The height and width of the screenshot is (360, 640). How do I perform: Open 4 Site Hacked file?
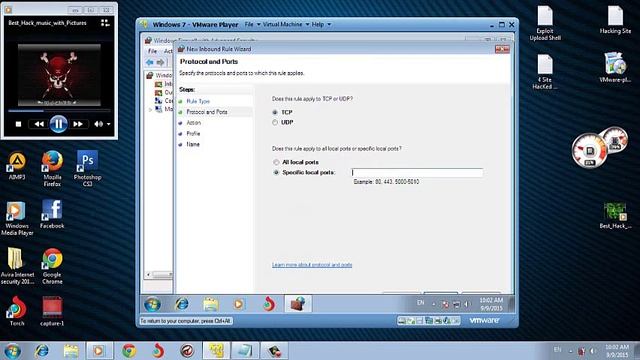point(545,72)
